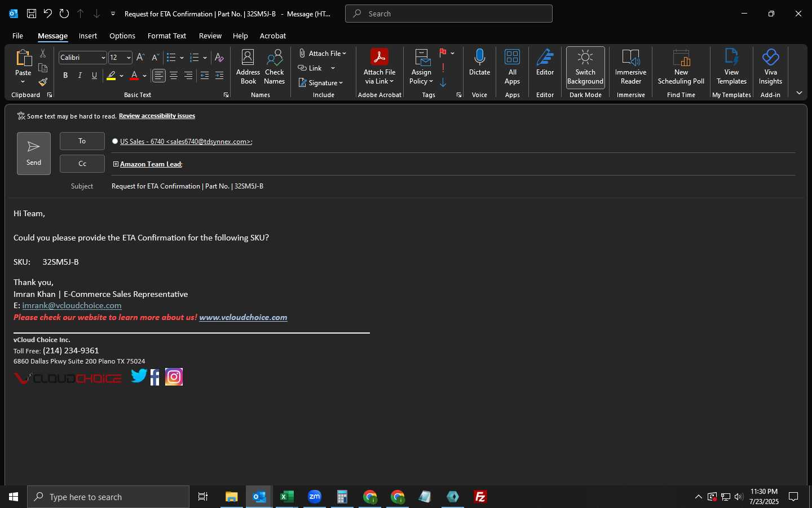Image resolution: width=812 pixels, height=508 pixels.
Task: Click the Paste clipboard icon
Action: point(23,58)
